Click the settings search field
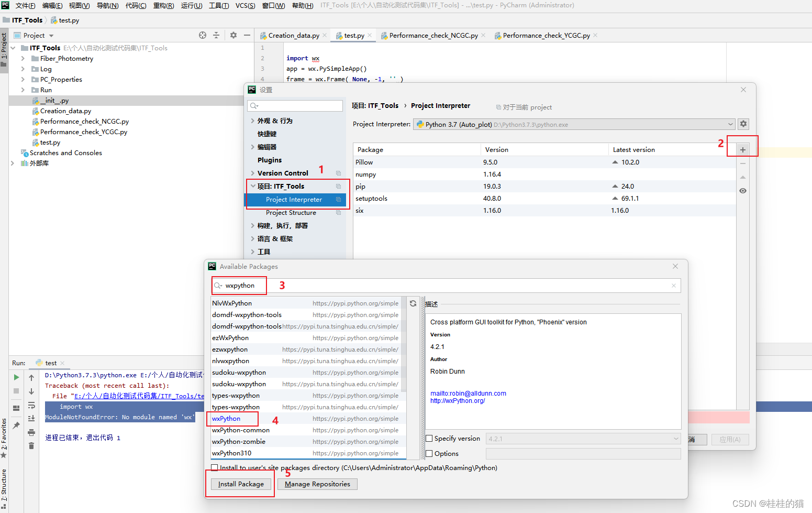 coord(295,106)
